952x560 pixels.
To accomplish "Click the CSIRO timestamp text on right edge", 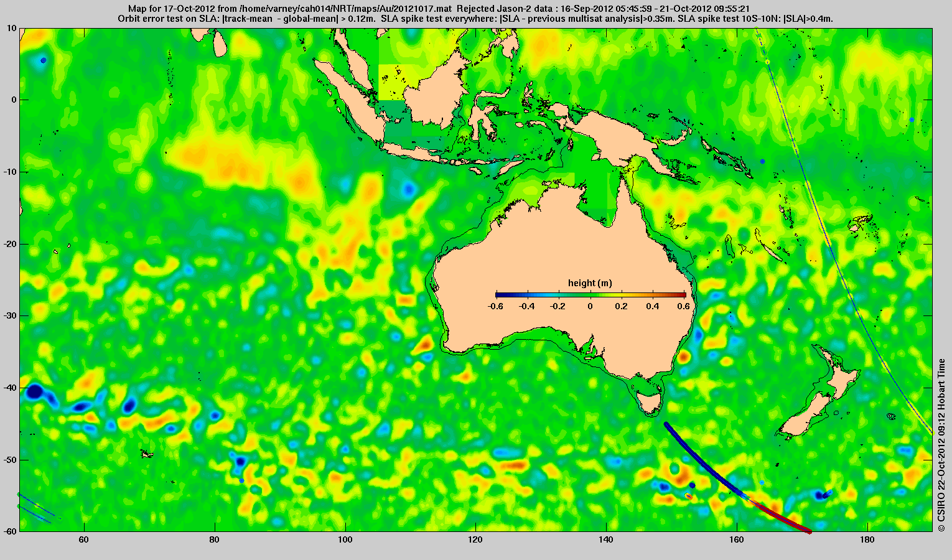I will (x=942, y=444).
